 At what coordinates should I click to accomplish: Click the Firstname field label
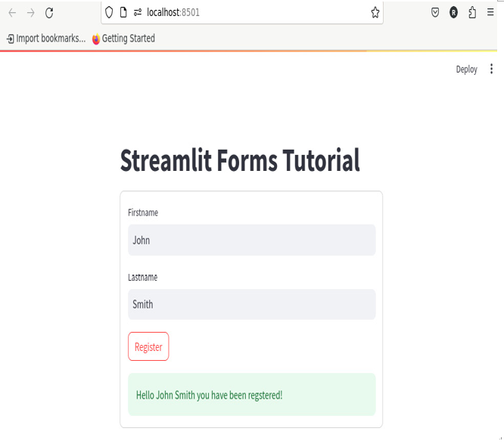coord(143,213)
